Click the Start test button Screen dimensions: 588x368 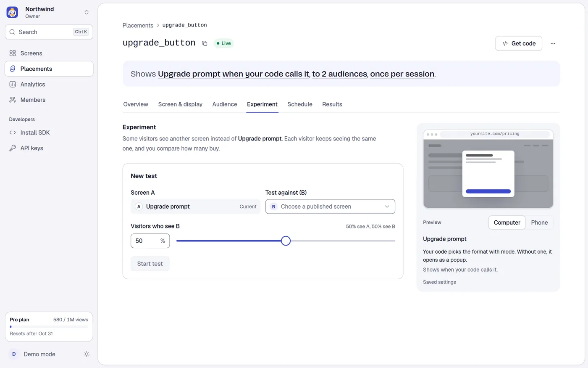[150, 264]
